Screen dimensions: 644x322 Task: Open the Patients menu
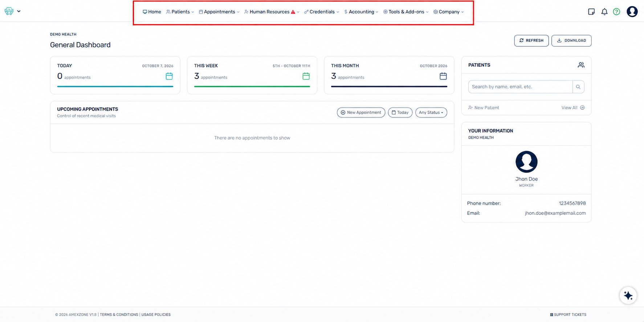click(180, 12)
